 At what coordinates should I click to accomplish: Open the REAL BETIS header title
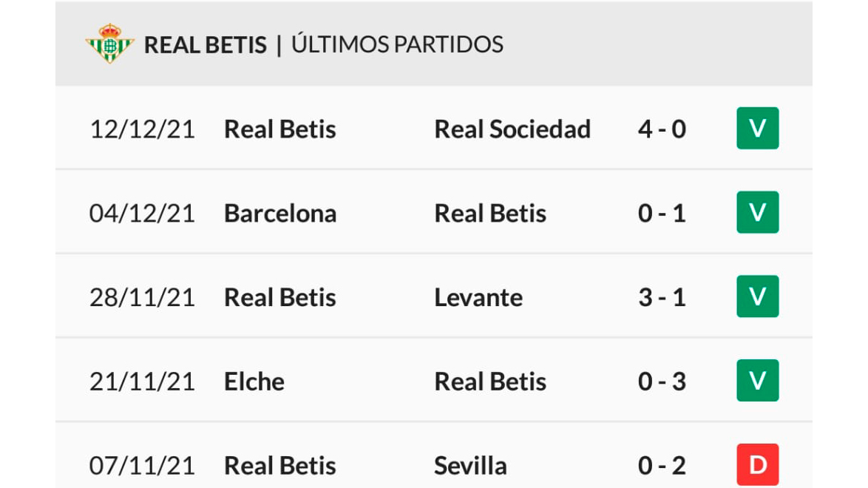[206, 45]
